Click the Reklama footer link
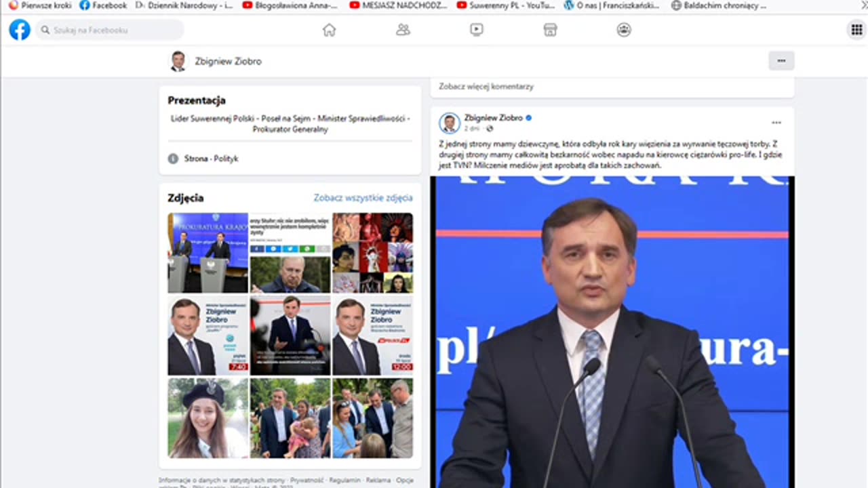 378,480
